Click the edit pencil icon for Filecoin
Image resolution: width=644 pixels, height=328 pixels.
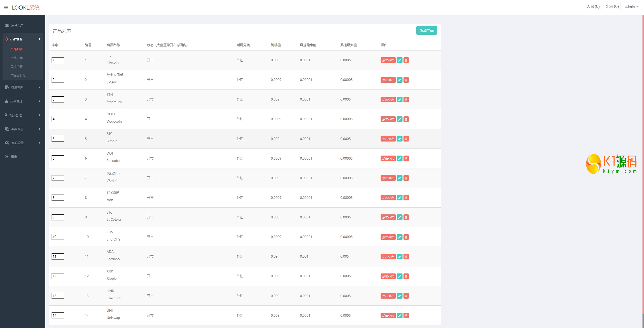coord(399,60)
